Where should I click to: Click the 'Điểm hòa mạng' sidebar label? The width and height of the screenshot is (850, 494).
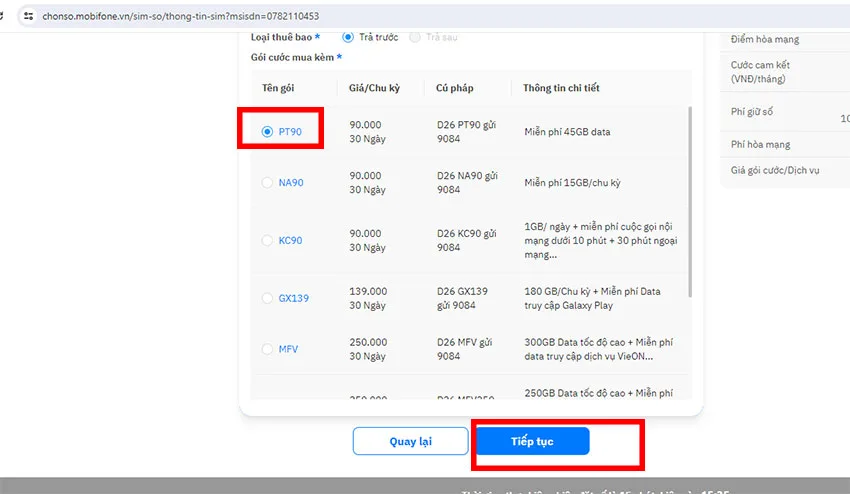tap(765, 39)
